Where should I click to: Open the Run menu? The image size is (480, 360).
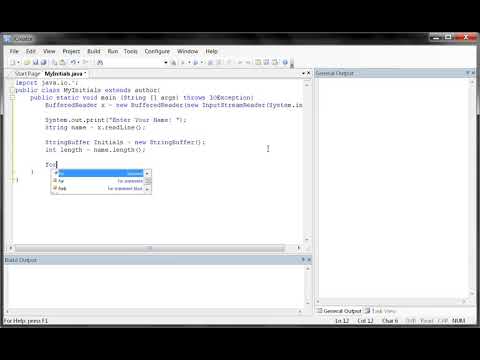113,51
